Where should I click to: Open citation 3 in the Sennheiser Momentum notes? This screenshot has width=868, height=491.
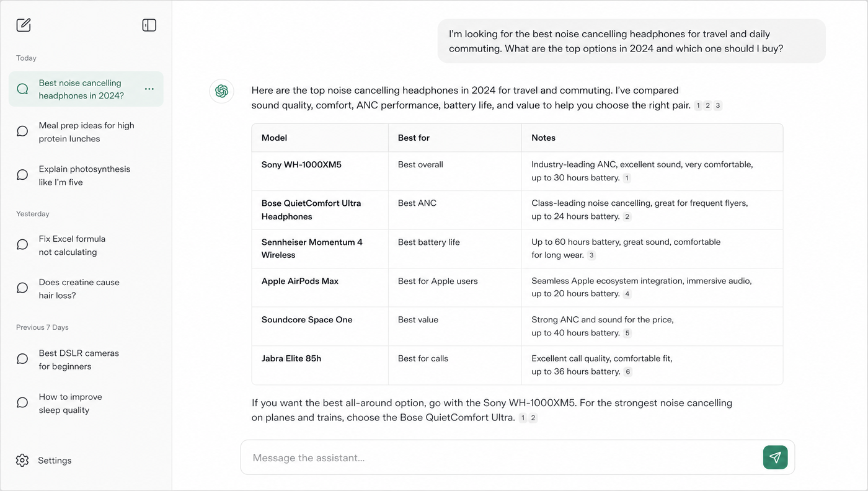(591, 255)
